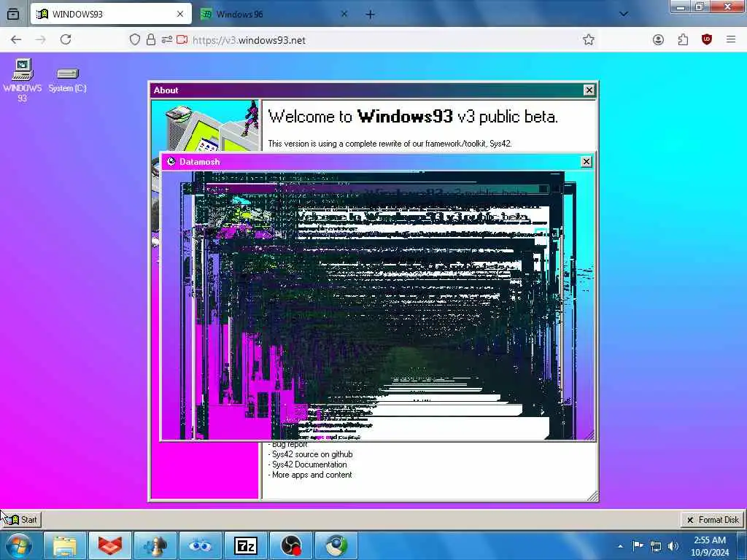The height and width of the screenshot is (560, 747).
Task: Click the Datamosh title text
Action: tap(200, 162)
